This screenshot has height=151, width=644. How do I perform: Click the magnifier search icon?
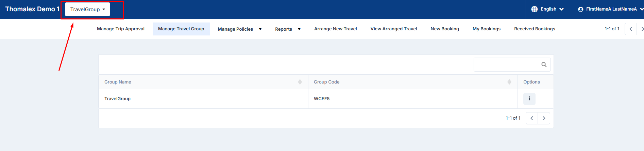[x=544, y=64]
